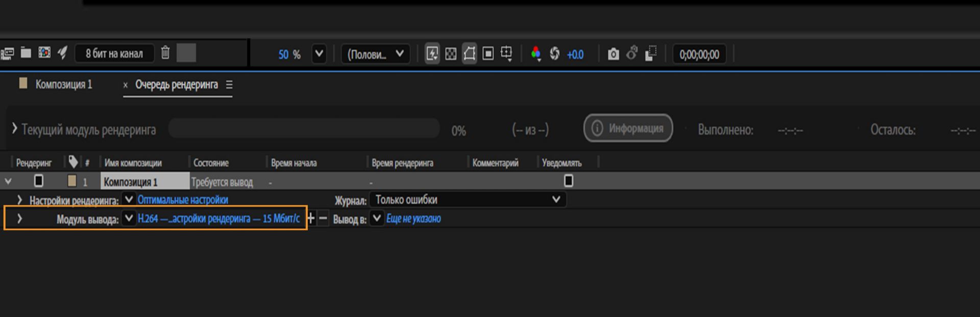Open the render queue panel menu
The height and width of the screenshot is (317, 980).
coord(229,85)
